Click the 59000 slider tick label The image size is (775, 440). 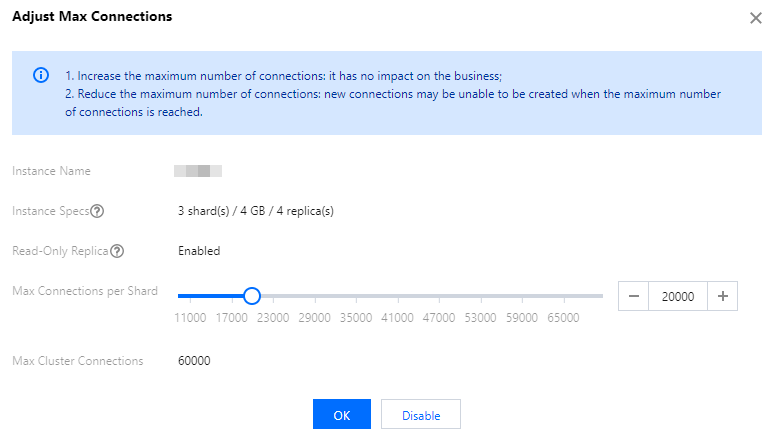(x=521, y=318)
